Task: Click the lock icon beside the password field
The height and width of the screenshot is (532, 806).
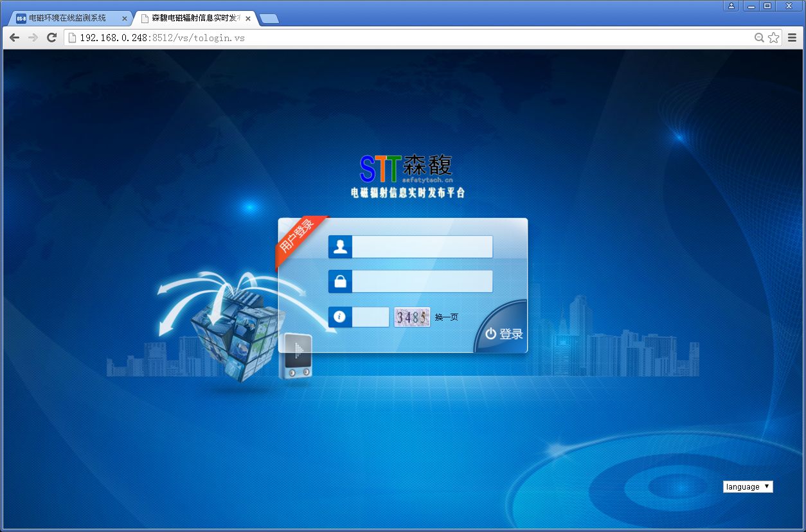Action: 340,281
